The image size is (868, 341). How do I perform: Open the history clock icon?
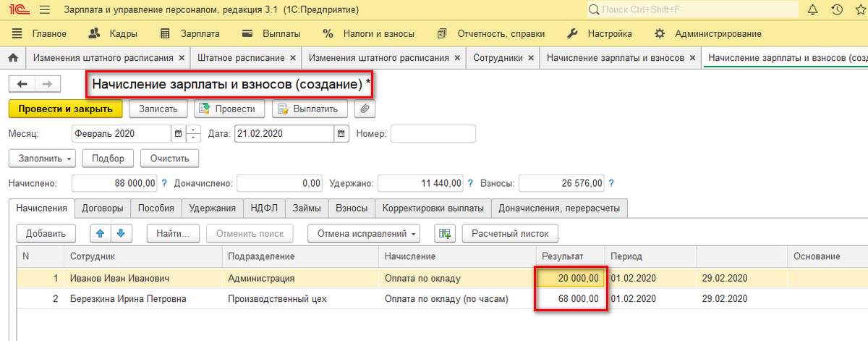tap(837, 10)
